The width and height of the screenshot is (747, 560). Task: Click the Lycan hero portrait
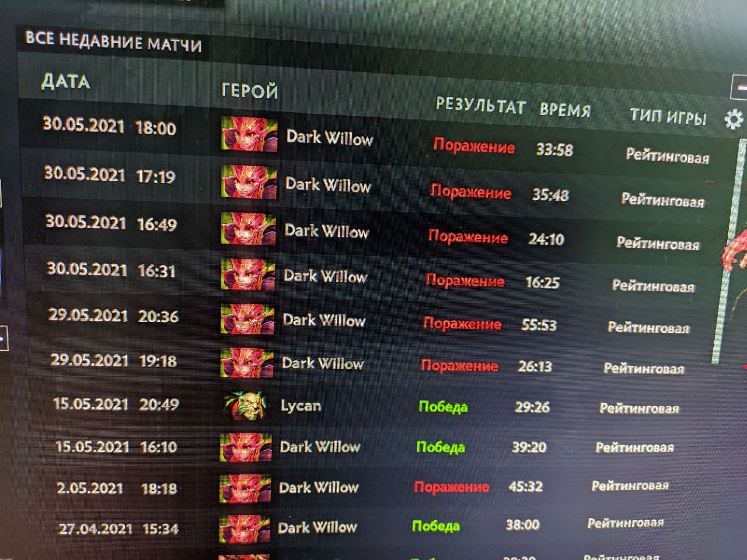coord(246,405)
